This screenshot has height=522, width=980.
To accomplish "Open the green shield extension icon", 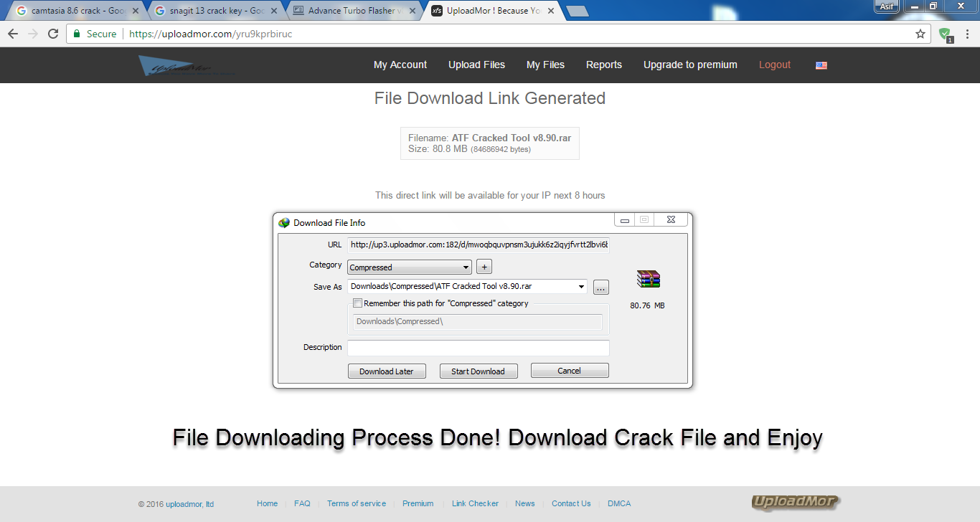I will tap(946, 34).
